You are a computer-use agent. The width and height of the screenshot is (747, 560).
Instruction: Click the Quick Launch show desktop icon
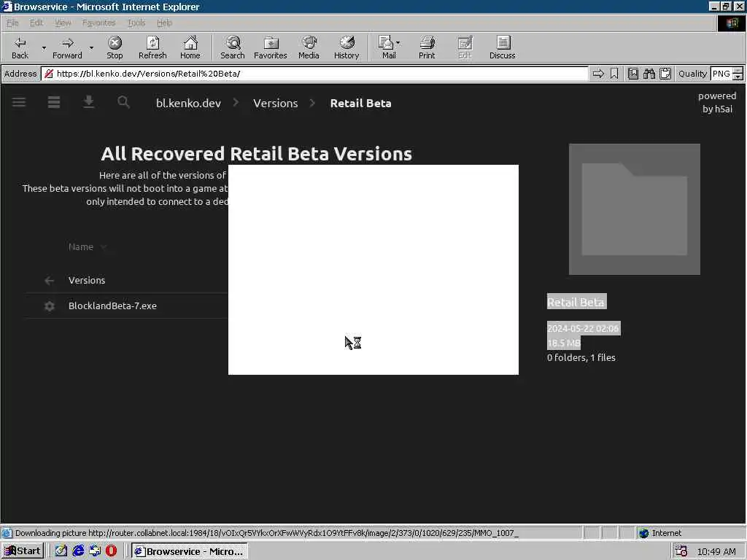tap(95, 551)
